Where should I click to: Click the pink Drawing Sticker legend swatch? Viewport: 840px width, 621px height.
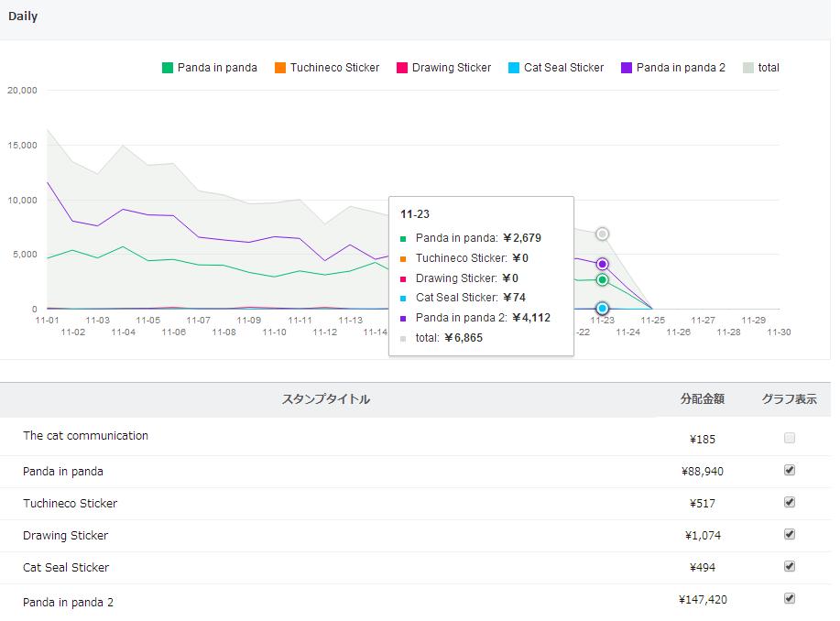(402, 68)
